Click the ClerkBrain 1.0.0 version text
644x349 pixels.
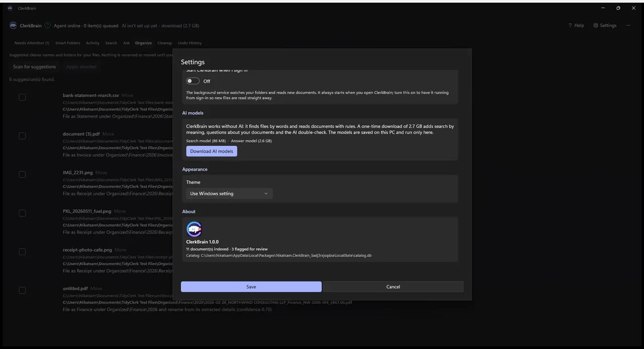(202, 242)
